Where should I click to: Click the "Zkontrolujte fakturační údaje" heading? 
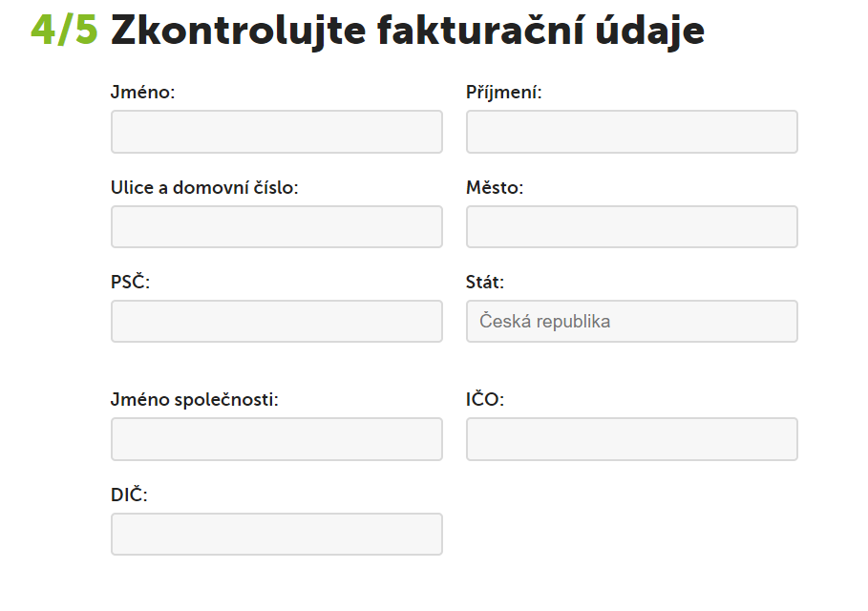tap(408, 32)
